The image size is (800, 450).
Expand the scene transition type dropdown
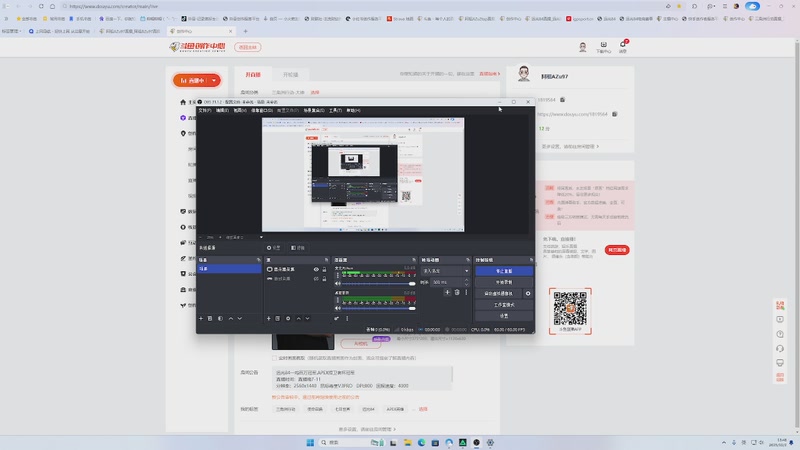445,271
